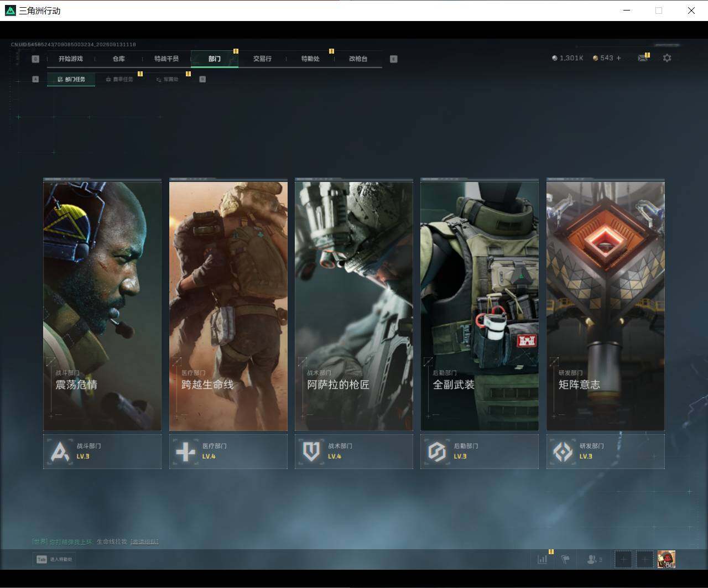This screenshot has height=588, width=708.
Task: Click the Delta Force logo in title bar
Action: [x=10, y=11]
